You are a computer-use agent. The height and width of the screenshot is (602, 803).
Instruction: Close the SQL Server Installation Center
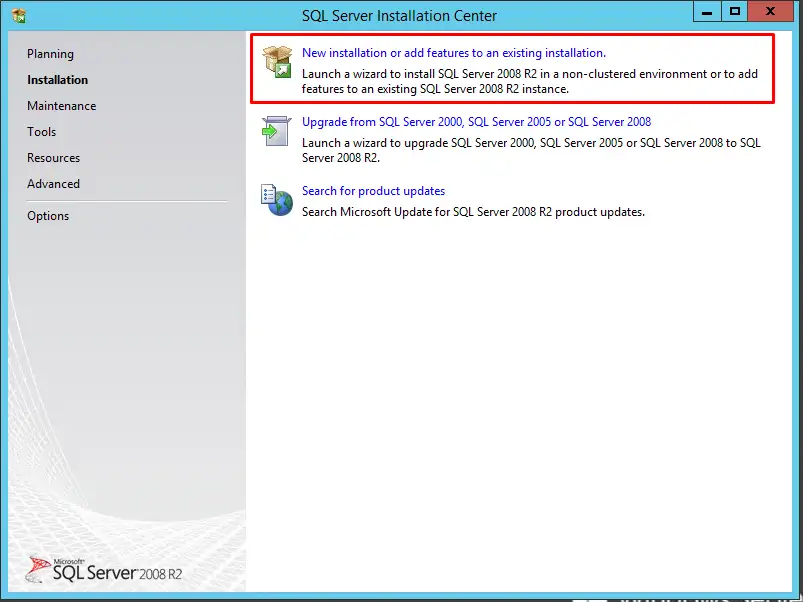(x=770, y=11)
